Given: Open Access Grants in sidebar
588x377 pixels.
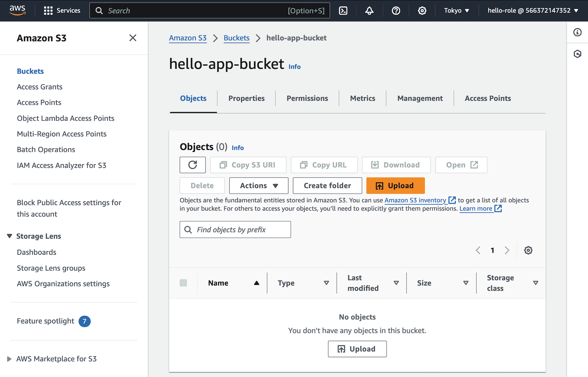Looking at the screenshot, I should [40, 87].
